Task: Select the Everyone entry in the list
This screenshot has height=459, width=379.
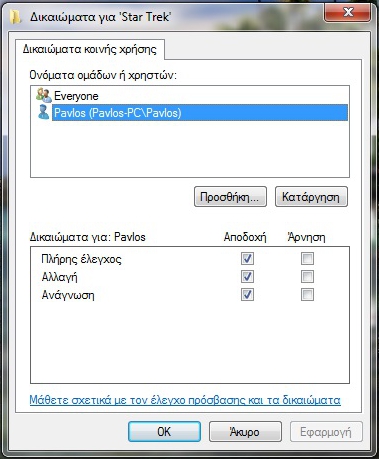Action: [192, 96]
